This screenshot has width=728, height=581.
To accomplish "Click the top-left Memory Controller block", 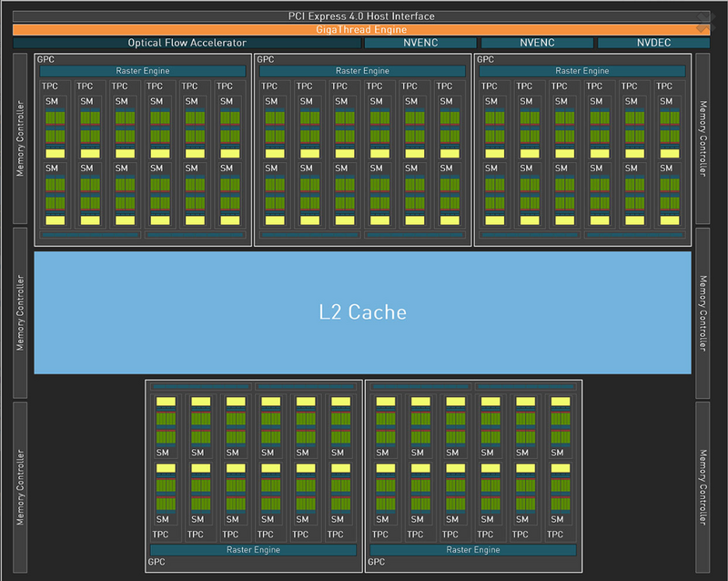I will tap(20, 138).
